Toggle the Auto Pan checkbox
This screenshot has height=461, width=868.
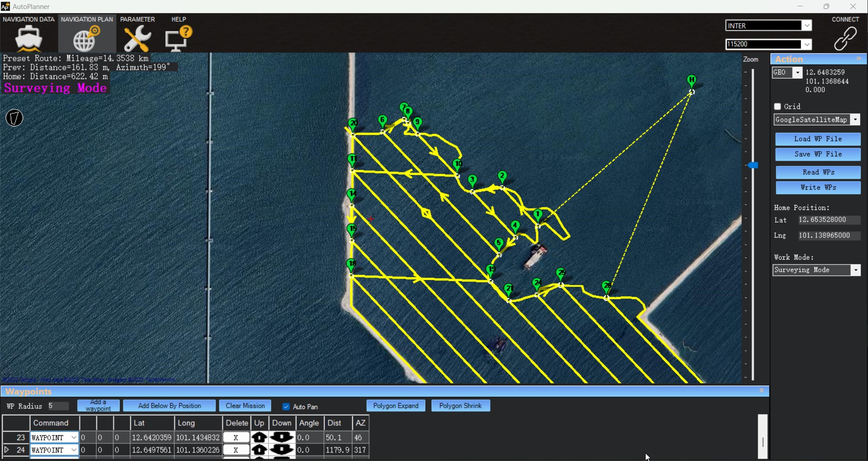pos(286,406)
